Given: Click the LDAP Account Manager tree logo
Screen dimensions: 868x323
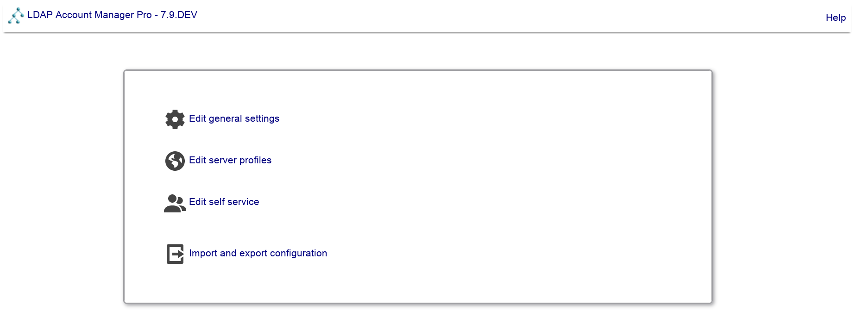Looking at the screenshot, I should 16,15.
